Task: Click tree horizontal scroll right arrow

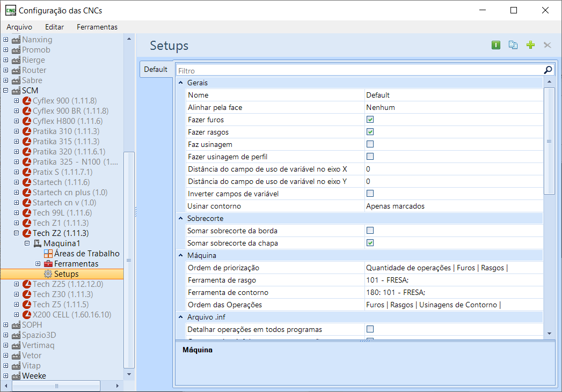Action: [x=117, y=386]
